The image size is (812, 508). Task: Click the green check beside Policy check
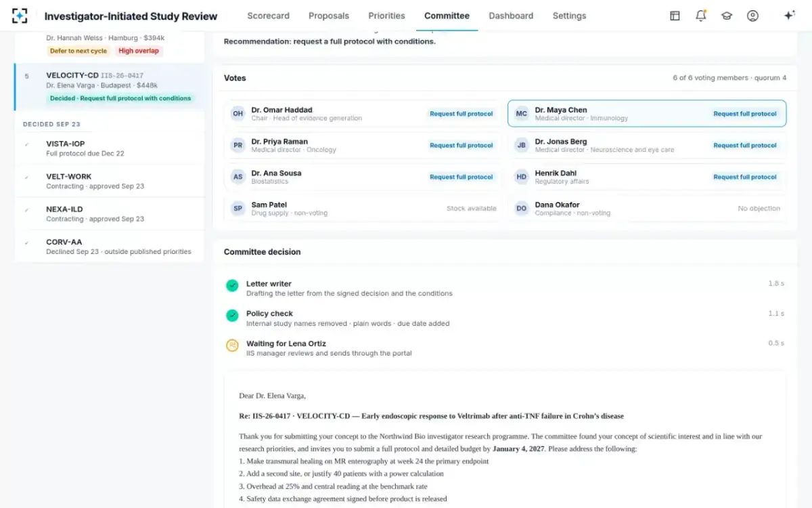tap(232, 316)
